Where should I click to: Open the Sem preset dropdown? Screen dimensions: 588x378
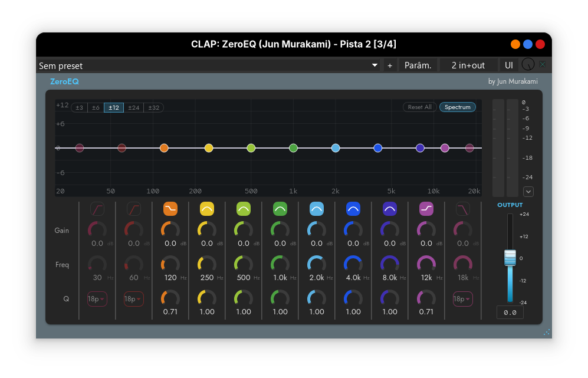208,65
